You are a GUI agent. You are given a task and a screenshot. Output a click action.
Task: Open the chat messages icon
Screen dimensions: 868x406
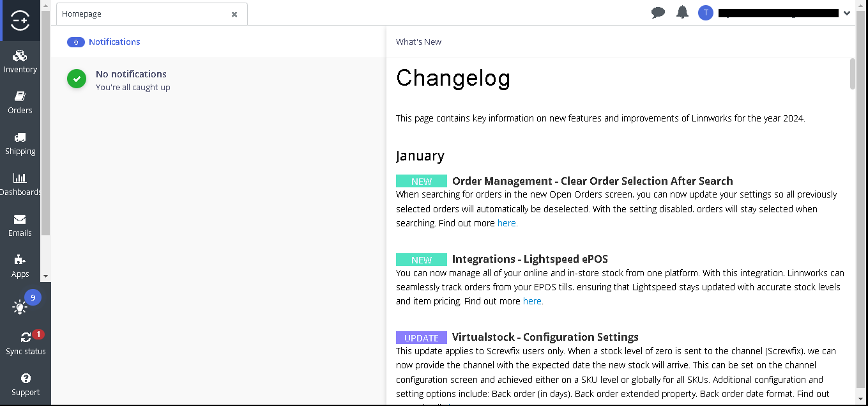coord(658,13)
